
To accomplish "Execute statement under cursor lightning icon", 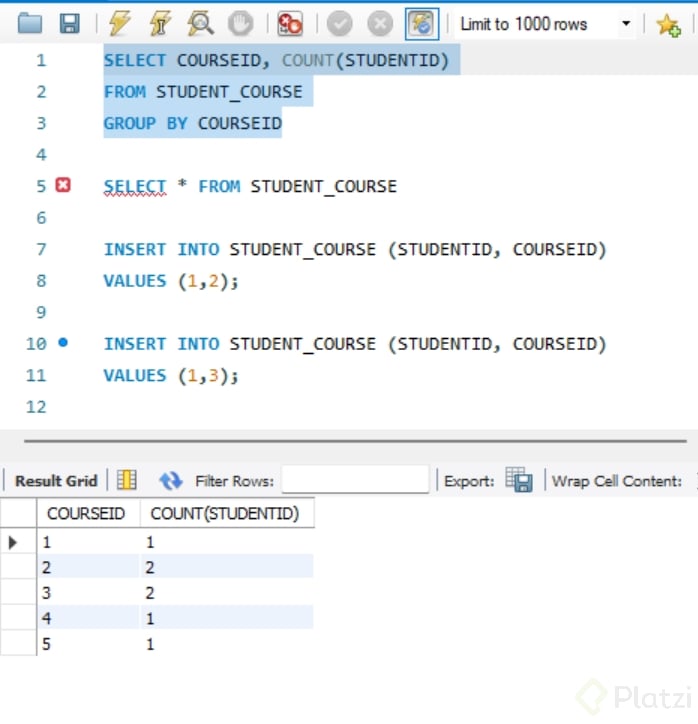I will coord(160,24).
